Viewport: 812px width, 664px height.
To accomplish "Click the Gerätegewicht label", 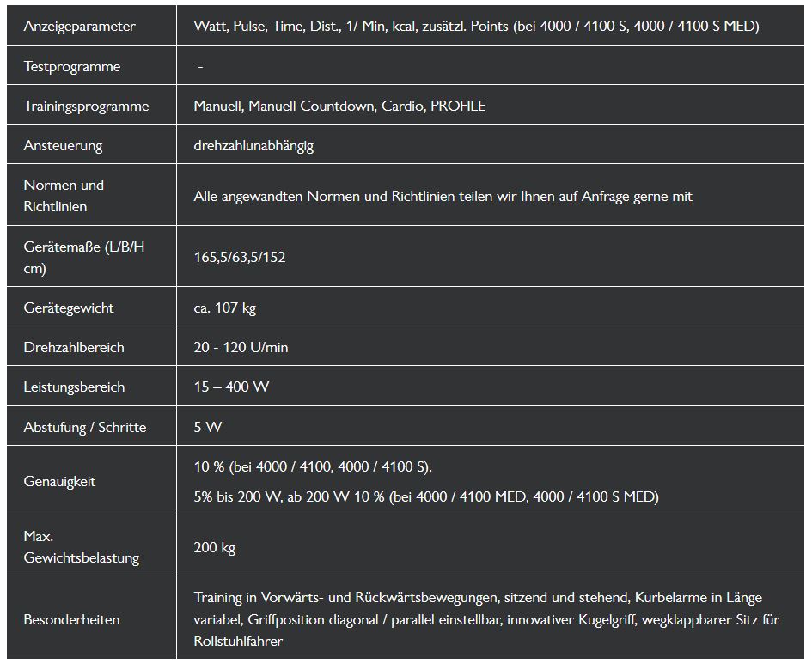I will click(x=69, y=308).
